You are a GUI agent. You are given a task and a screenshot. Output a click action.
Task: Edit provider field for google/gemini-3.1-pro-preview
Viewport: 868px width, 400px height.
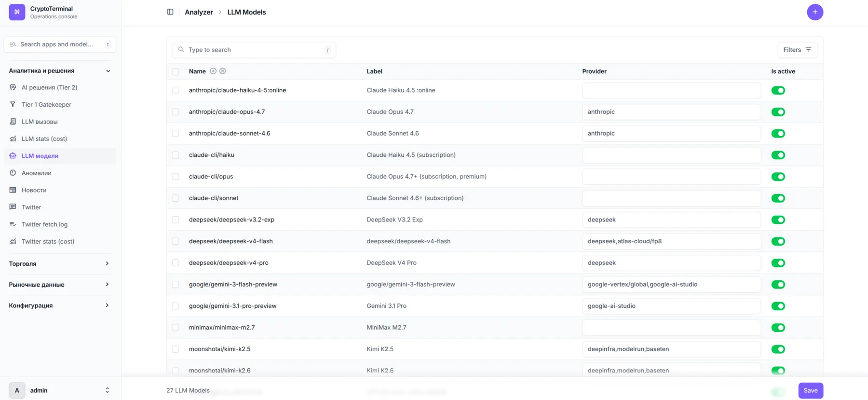[671, 306]
